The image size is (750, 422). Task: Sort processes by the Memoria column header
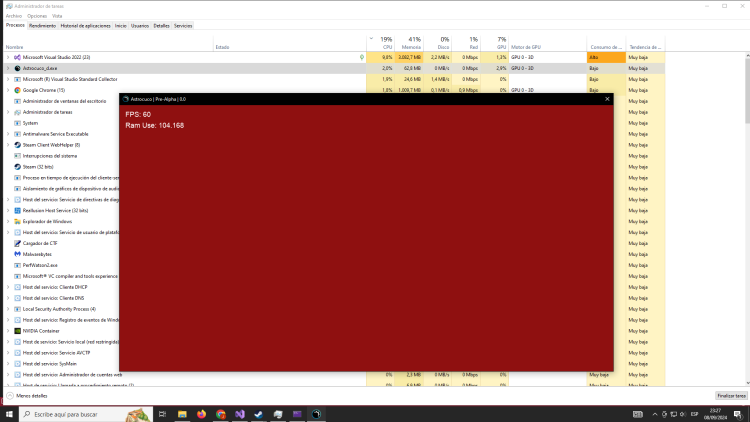(411, 47)
